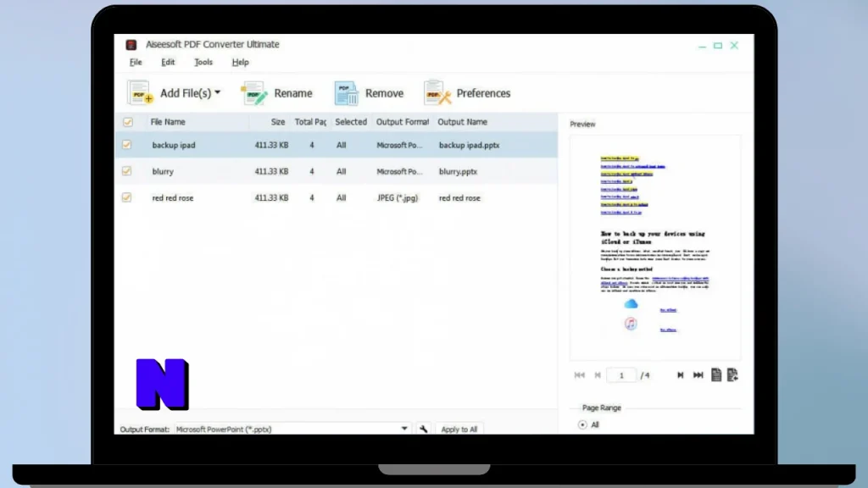Open the Tools menu
The width and height of the screenshot is (868, 488).
[x=203, y=62]
